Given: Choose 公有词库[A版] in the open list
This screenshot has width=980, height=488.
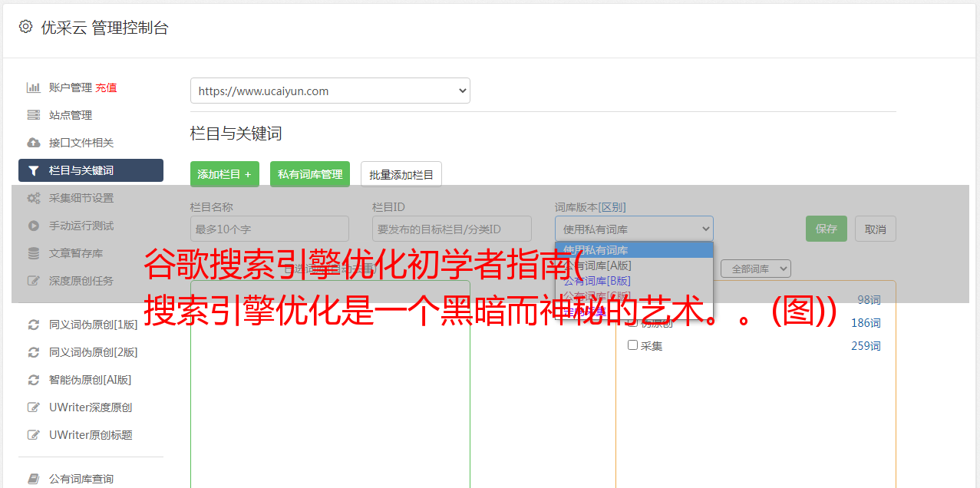Looking at the screenshot, I should (x=634, y=265).
